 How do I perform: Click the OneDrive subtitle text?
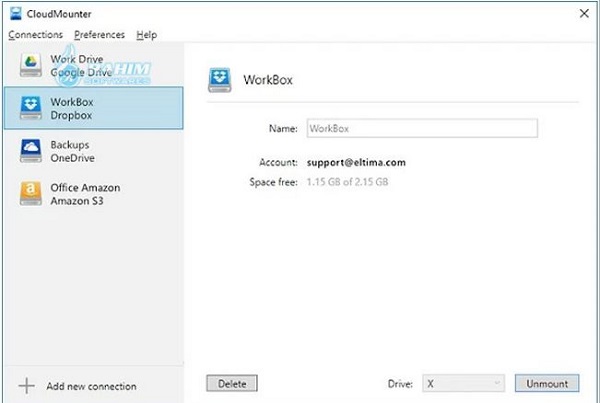pos(73,158)
